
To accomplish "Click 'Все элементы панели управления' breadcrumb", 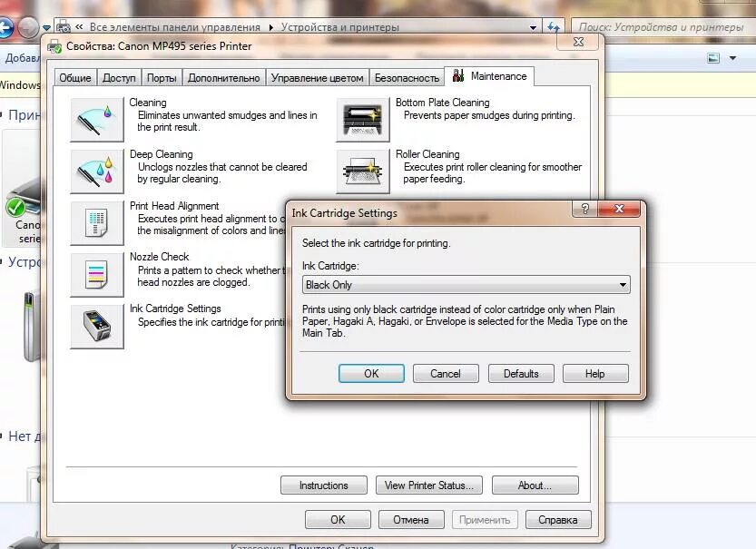I will click(x=174, y=27).
